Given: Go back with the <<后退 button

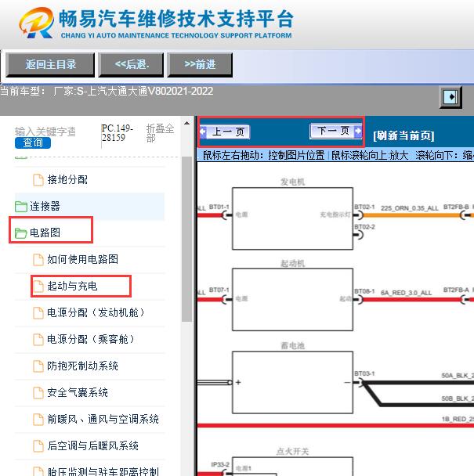Looking at the screenshot, I should click(x=132, y=64).
